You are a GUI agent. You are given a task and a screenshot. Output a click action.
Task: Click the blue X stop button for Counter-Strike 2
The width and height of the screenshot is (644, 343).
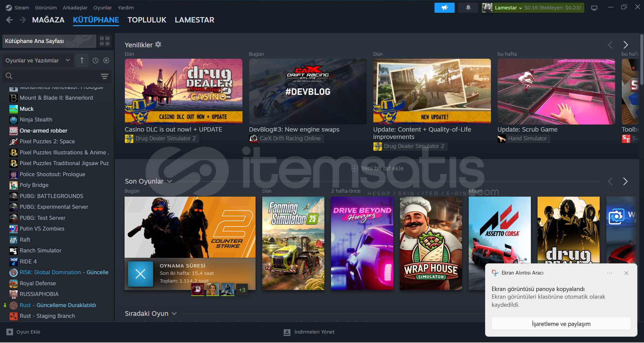coord(140,274)
